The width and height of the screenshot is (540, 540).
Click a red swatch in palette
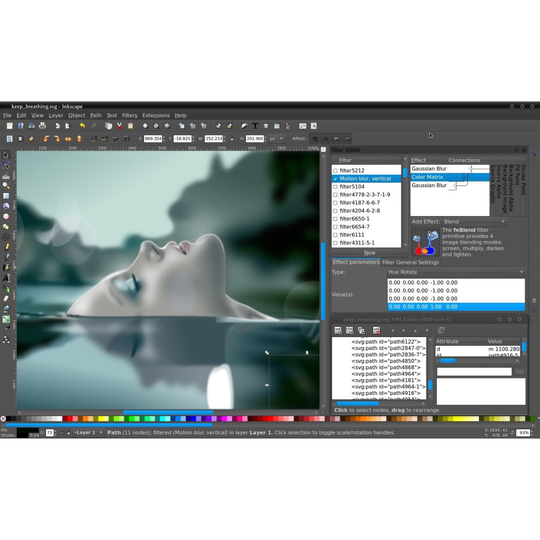[x=70, y=419]
